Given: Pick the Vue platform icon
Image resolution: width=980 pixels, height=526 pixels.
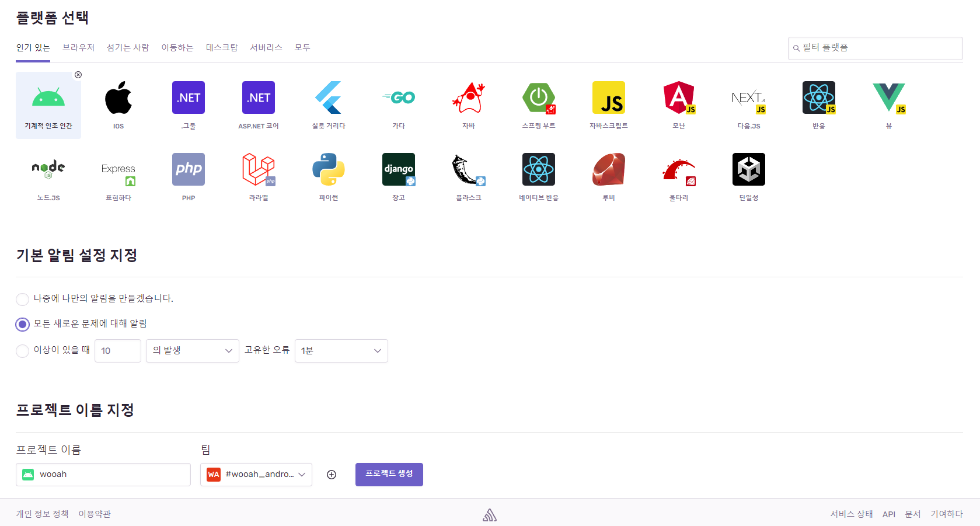Looking at the screenshot, I should pos(889,97).
